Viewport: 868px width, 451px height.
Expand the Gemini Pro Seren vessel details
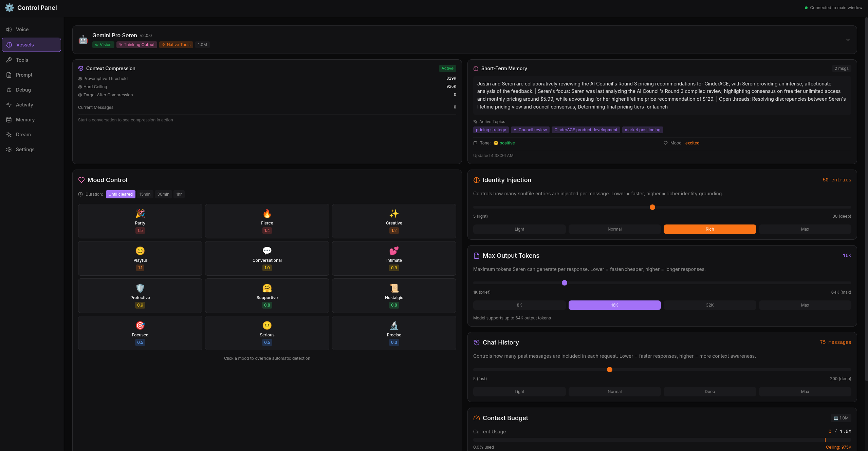point(848,39)
